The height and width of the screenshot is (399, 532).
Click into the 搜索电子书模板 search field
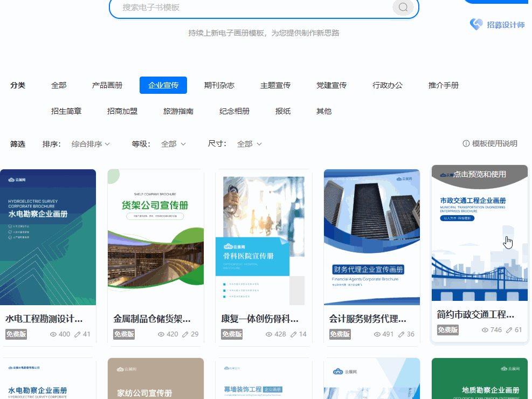(251, 7)
